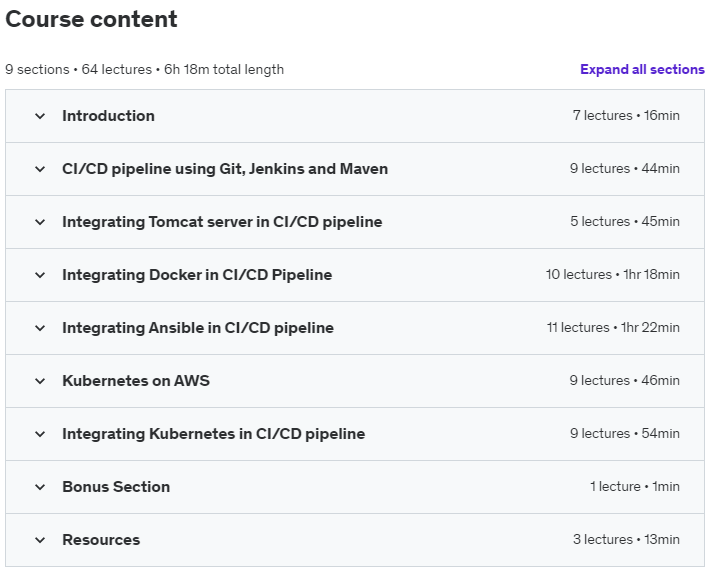Screen dimensions: 705x567
Task: Click Expand all sections link
Action: pos(642,69)
